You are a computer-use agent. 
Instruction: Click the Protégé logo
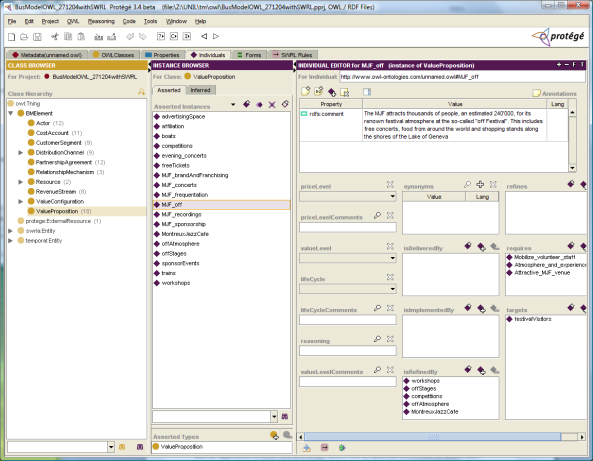point(558,37)
